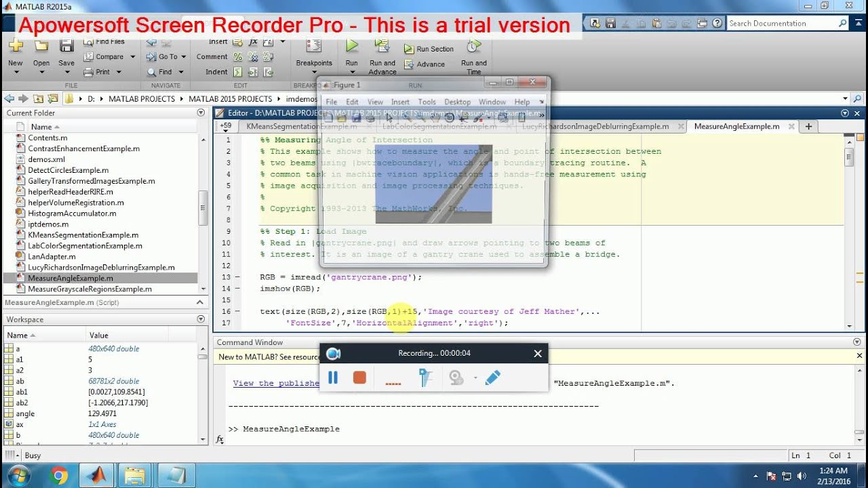
Task: Click the angle variable in Workspace
Action: (25, 413)
